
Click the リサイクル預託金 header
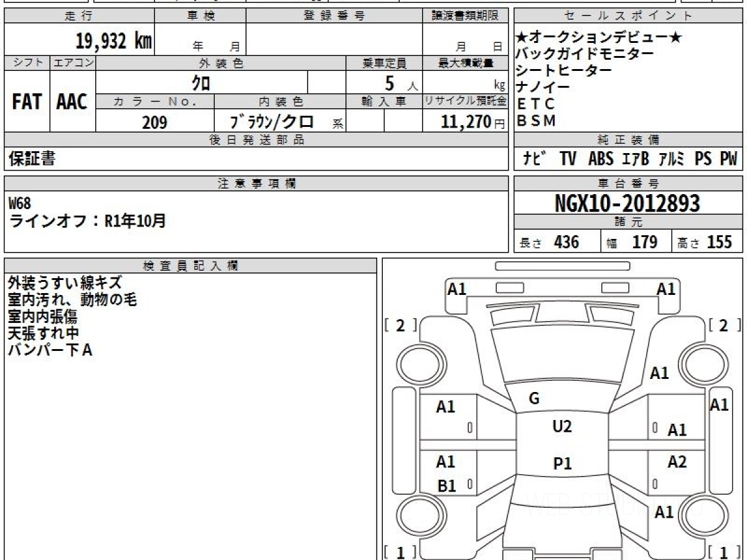pos(465,101)
